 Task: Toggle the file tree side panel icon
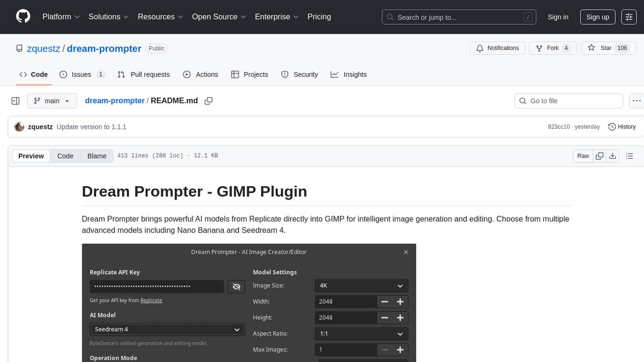(16, 101)
